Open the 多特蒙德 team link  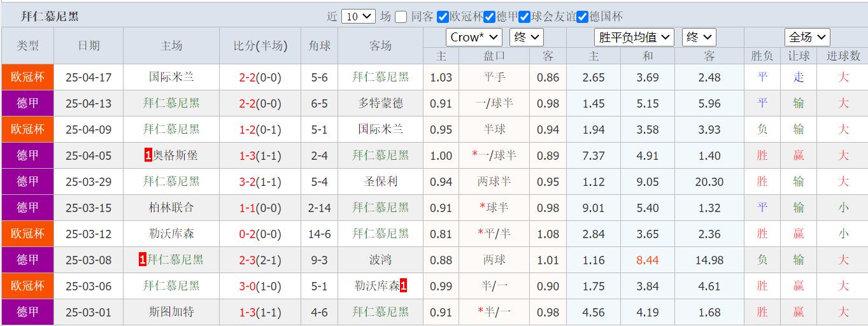tap(380, 103)
